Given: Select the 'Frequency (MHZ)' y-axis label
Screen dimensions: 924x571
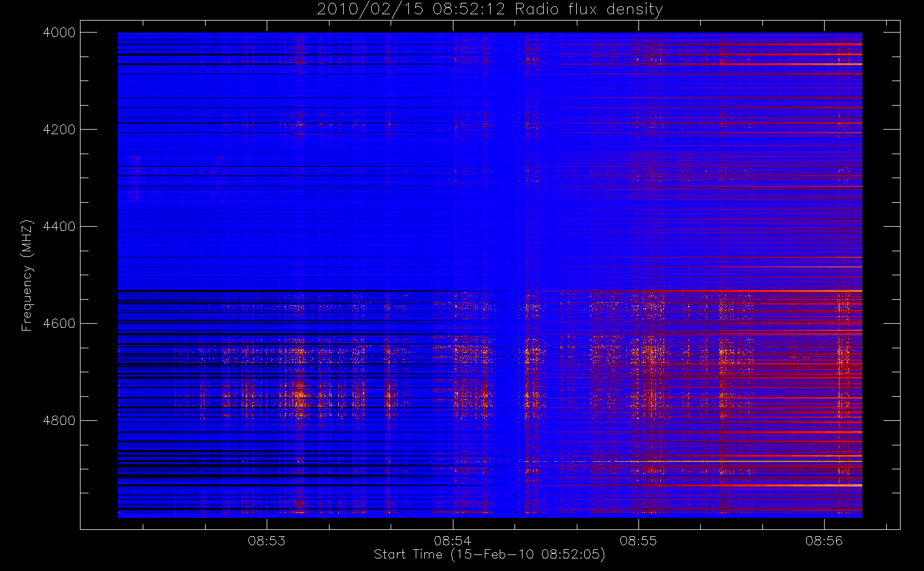Looking at the screenshot, I should (x=26, y=275).
